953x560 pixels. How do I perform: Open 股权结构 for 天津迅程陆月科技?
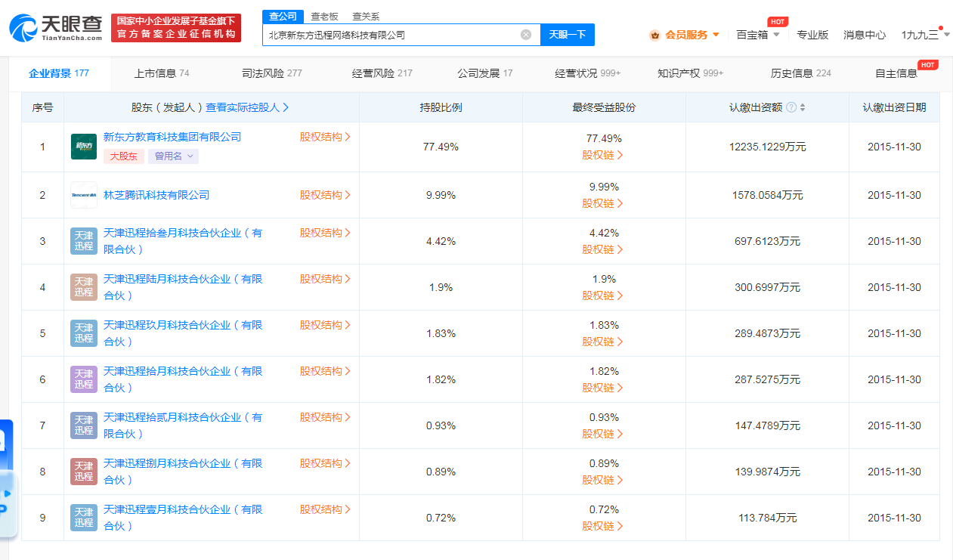click(x=325, y=279)
